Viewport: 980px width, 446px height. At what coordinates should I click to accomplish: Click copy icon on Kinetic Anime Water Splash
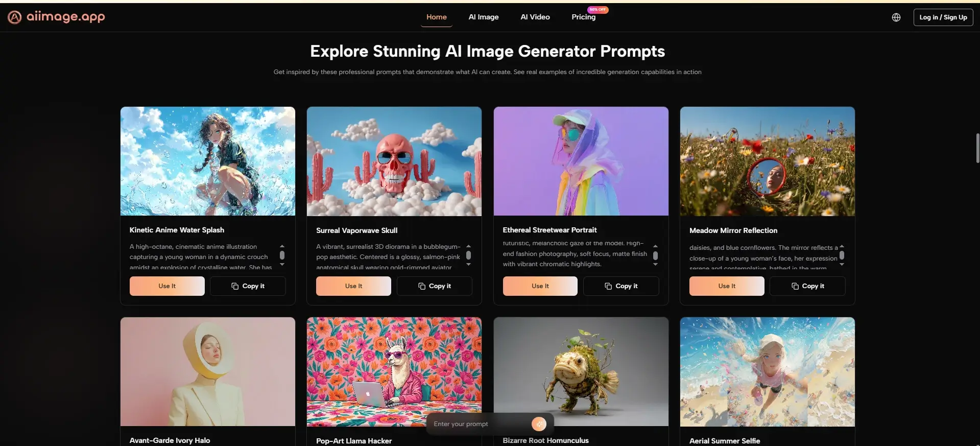(235, 286)
